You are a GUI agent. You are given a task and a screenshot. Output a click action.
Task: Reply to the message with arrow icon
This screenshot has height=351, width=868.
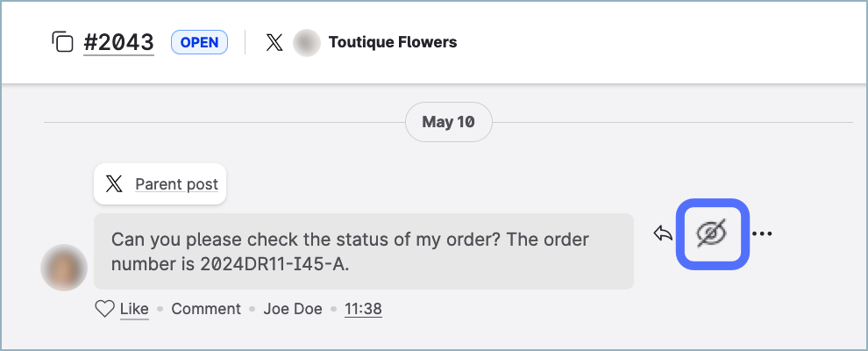[x=664, y=233]
